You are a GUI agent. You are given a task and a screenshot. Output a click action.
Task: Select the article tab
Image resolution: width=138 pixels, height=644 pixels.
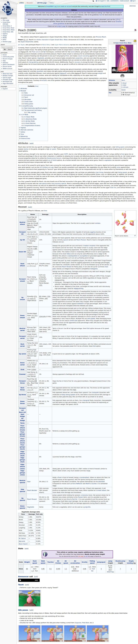click(21, 3)
